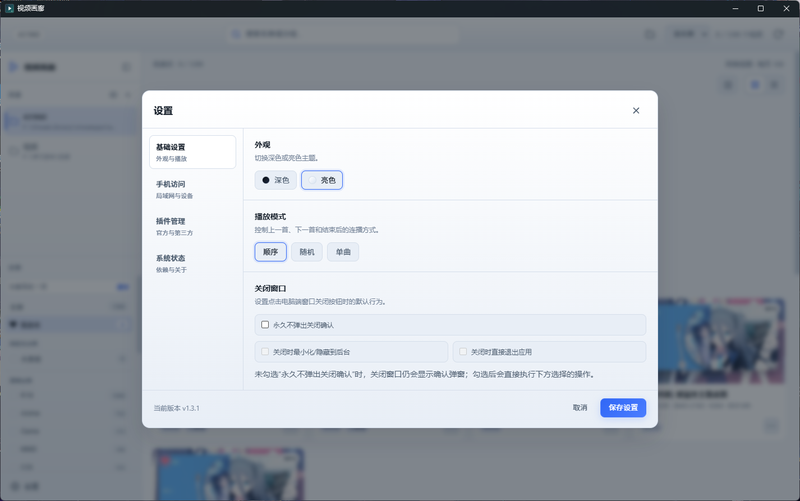Select the 亮色 light theme option
Image resolution: width=800 pixels, height=501 pixels.
coord(322,180)
